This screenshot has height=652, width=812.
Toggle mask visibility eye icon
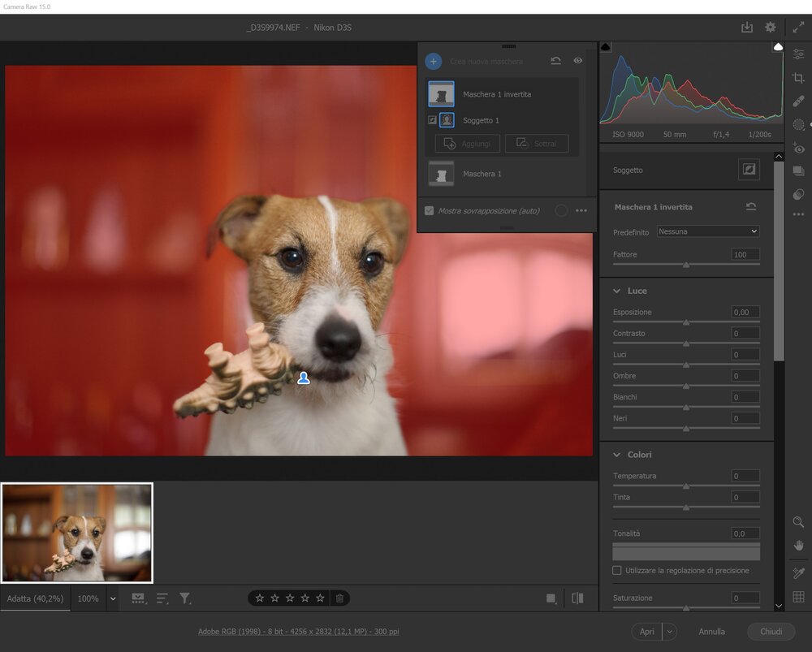pos(578,61)
